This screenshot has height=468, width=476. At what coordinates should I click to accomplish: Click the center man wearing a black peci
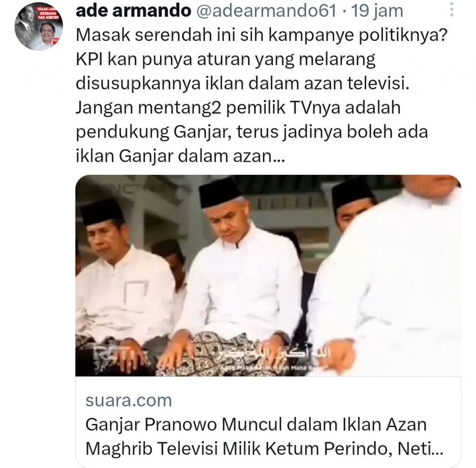coord(240,273)
